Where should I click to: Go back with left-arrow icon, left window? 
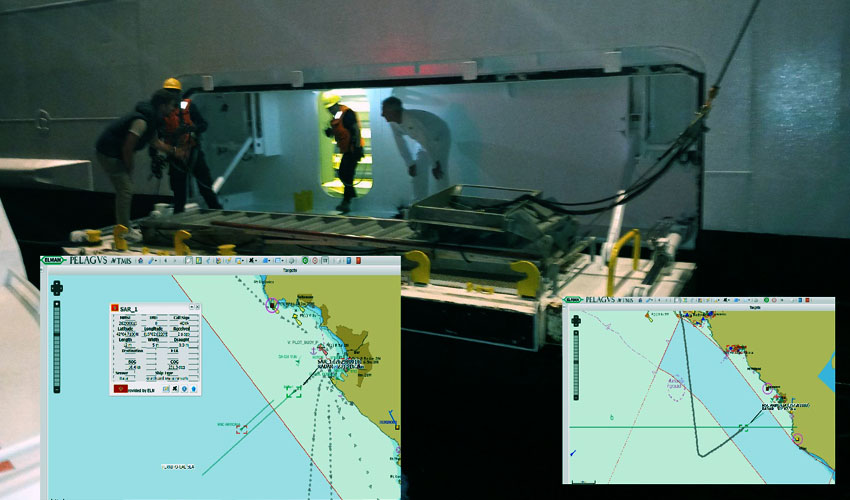pyautogui.click(x=165, y=260)
